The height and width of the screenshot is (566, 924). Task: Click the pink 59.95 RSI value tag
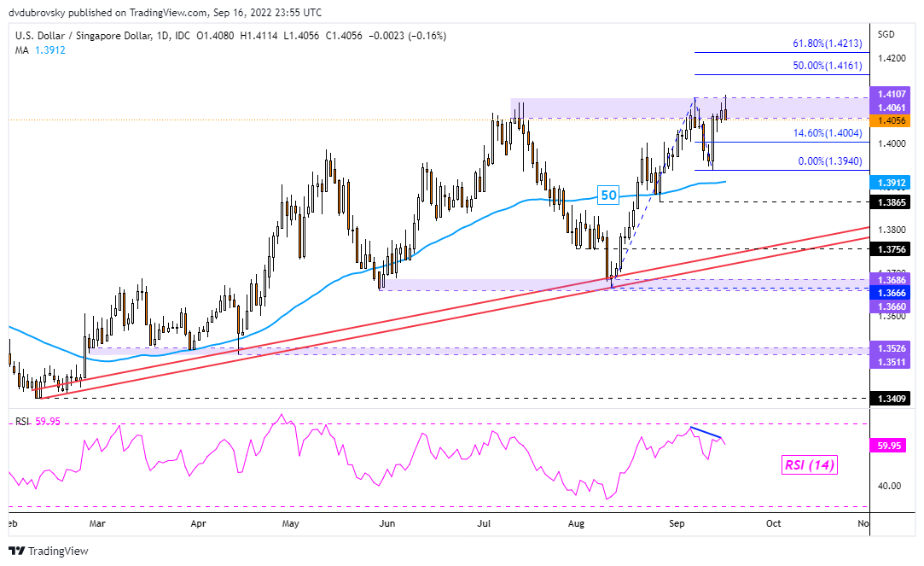pos(887,445)
